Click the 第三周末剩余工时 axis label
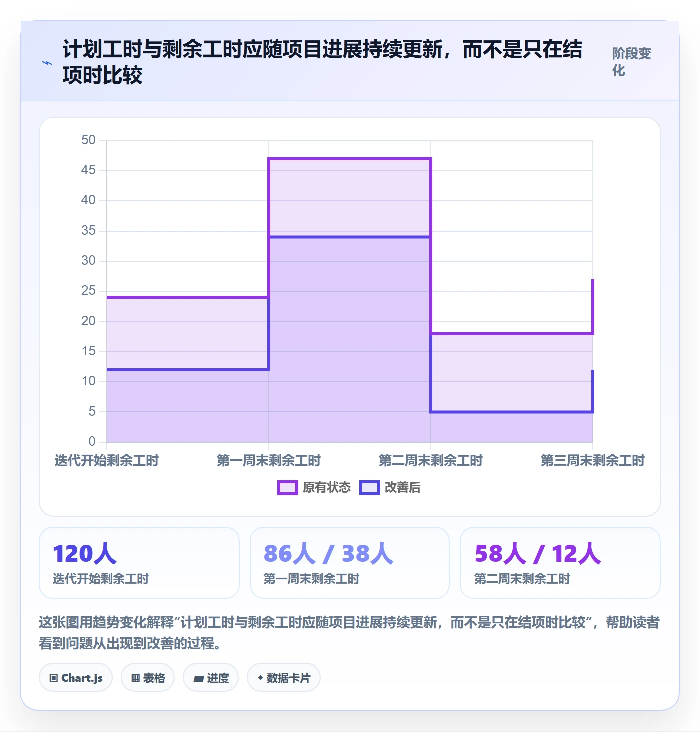 click(593, 460)
